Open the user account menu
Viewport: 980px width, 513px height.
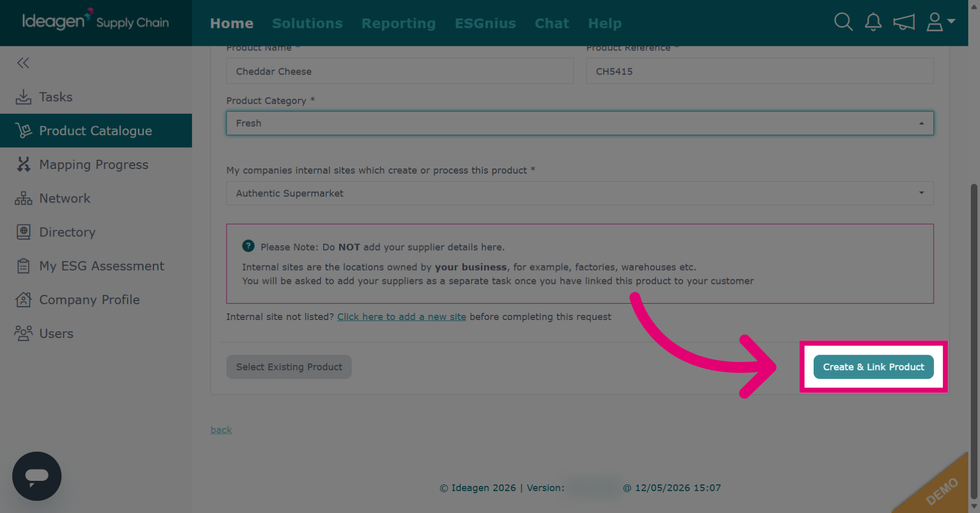pyautogui.click(x=941, y=22)
